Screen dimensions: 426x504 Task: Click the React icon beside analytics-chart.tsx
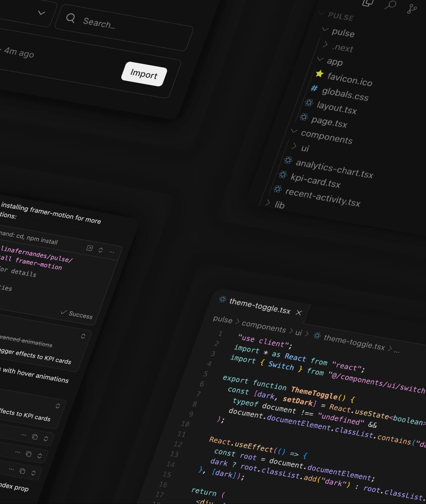pyautogui.click(x=288, y=160)
